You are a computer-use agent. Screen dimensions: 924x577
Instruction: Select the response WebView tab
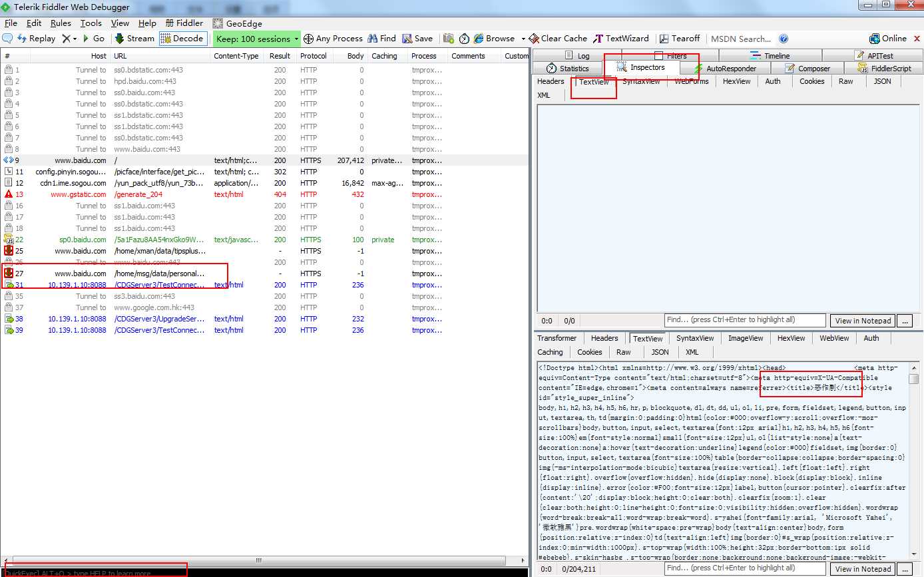point(834,338)
